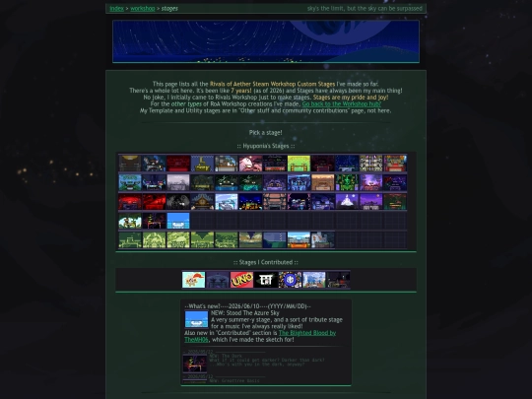Open the pale grey foggy stage thumbnail

(178, 182)
